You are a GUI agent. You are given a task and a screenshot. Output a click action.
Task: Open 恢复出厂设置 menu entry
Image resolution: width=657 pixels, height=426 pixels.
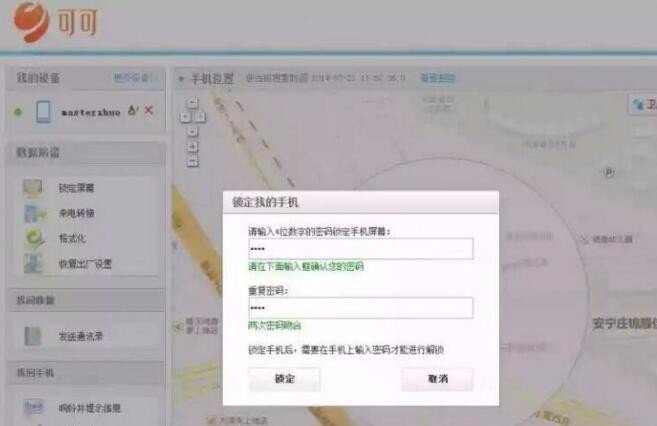coord(85,264)
